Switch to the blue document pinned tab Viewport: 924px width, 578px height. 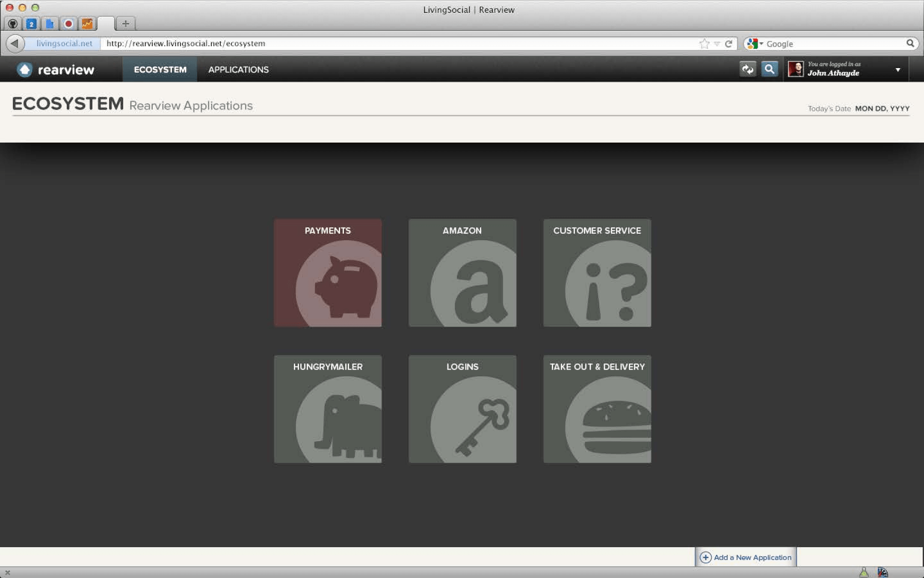click(x=50, y=24)
